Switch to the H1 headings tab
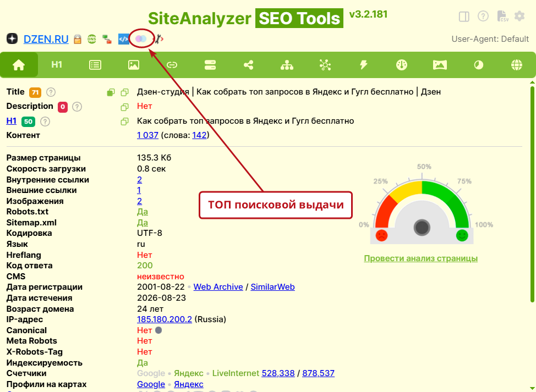The width and height of the screenshot is (536, 392). coord(57,65)
